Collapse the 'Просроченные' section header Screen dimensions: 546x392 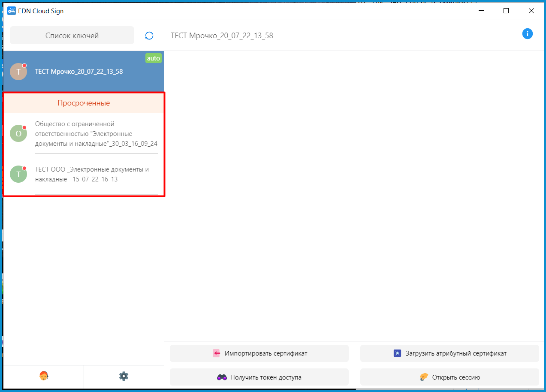[84, 103]
